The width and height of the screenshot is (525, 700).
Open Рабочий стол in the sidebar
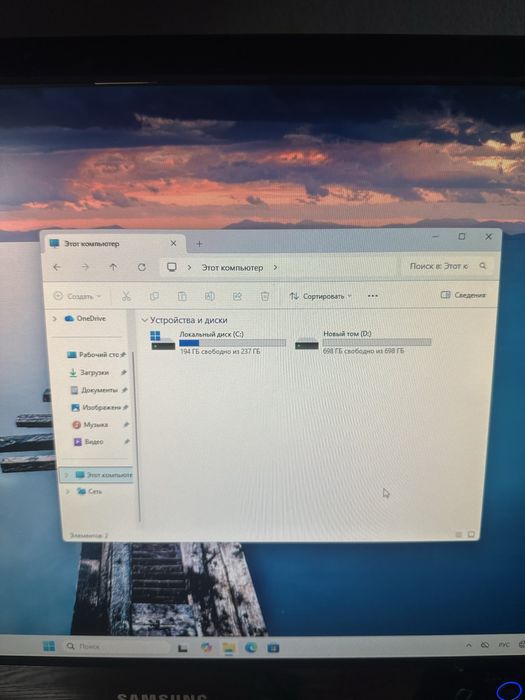pos(93,355)
